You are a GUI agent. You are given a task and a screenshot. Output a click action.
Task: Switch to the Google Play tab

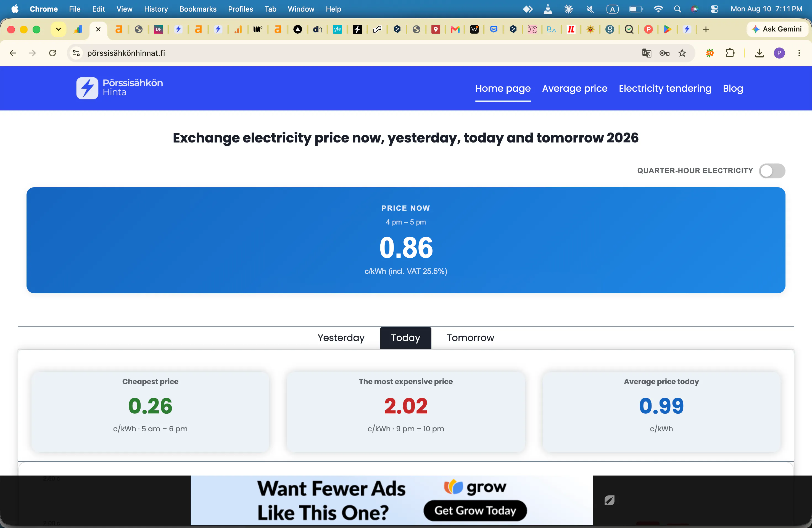tap(668, 29)
